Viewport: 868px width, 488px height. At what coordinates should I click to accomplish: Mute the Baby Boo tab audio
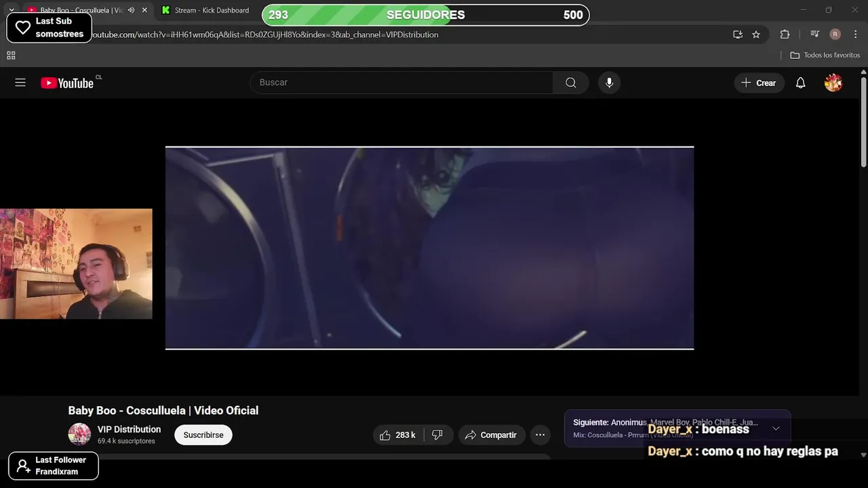(131, 10)
